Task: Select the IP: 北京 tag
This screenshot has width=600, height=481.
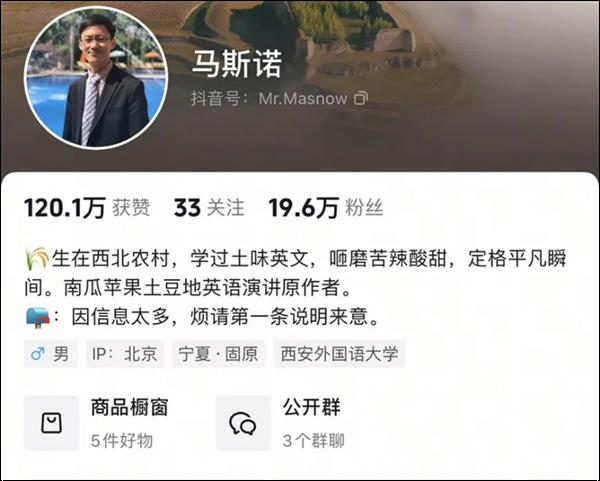Action: click(125, 354)
